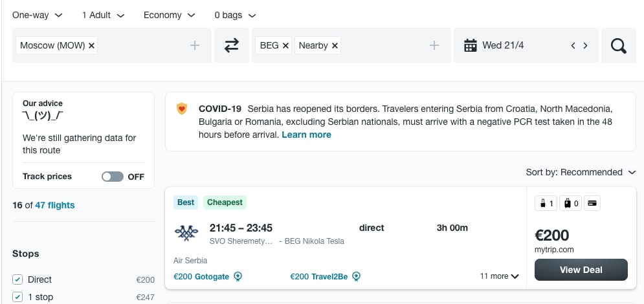Open the COVID-19 Learn more link

(306, 135)
